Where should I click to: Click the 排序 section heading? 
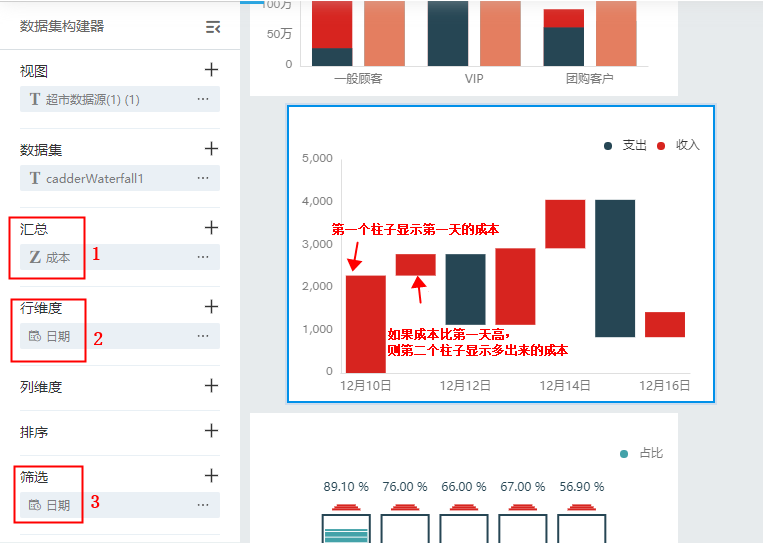tap(34, 432)
